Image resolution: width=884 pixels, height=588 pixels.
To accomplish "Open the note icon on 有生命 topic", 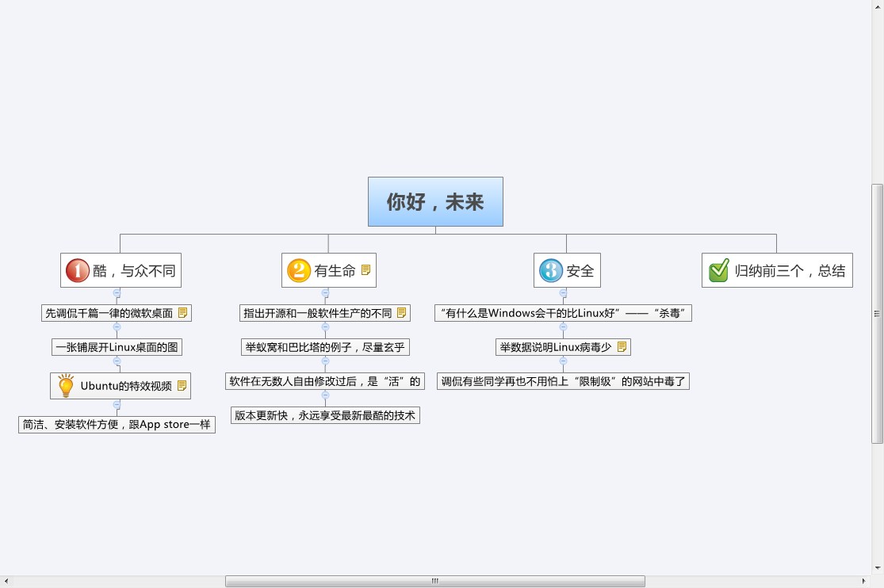I will click(x=366, y=270).
